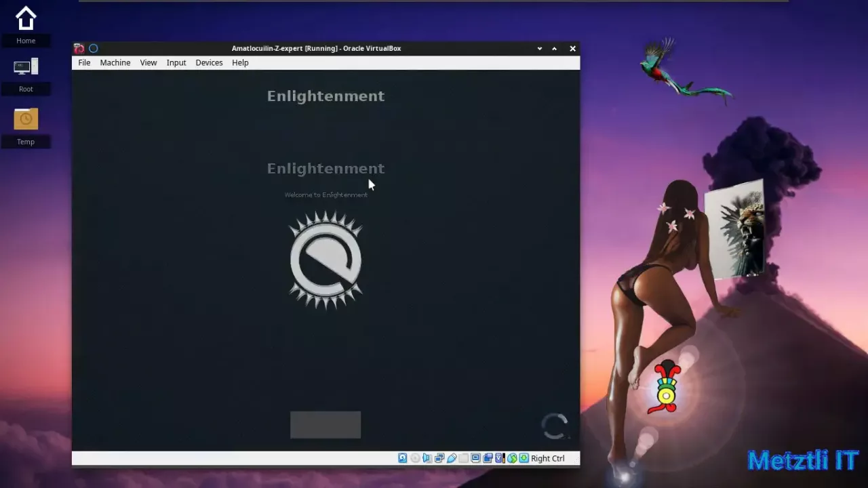Image resolution: width=868 pixels, height=488 pixels.
Task: Open the Help menu
Action: tap(240, 62)
